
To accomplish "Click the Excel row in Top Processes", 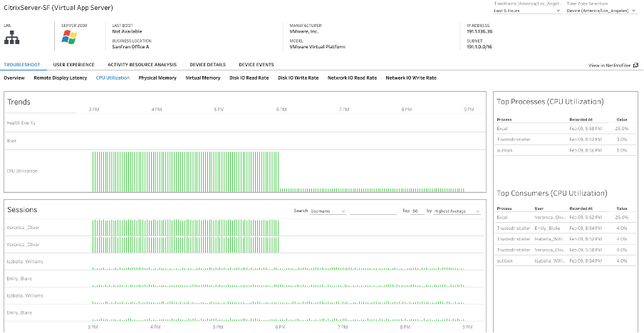I will point(566,128).
